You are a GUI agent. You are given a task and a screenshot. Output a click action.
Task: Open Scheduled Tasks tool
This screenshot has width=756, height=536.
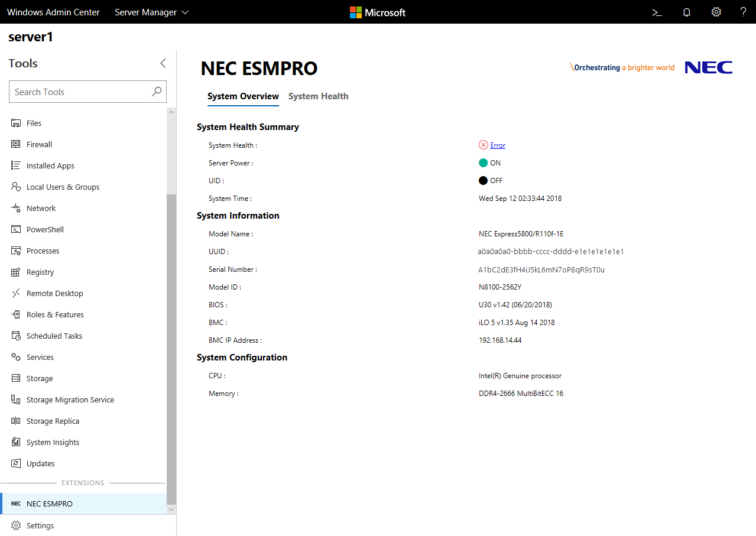[x=83, y=336]
